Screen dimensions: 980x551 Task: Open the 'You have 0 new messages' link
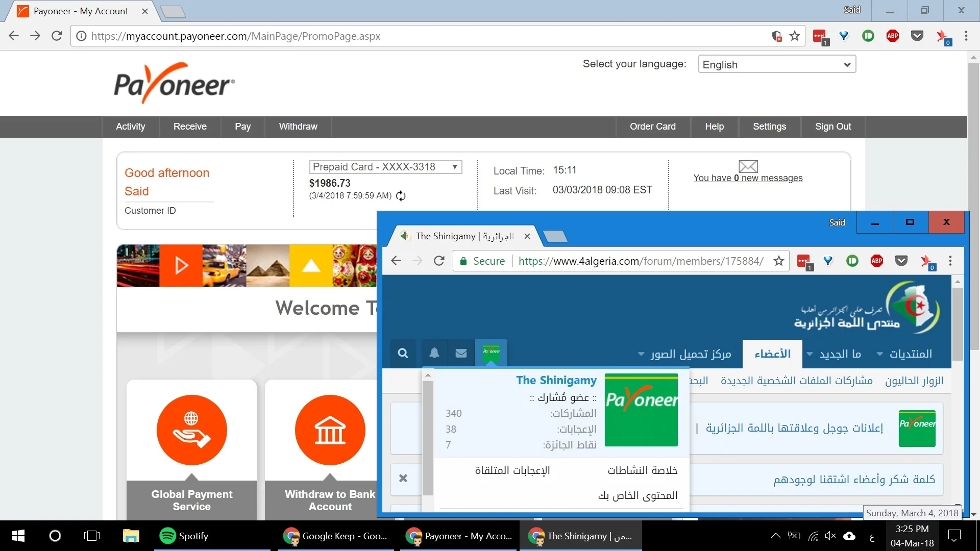(x=748, y=178)
